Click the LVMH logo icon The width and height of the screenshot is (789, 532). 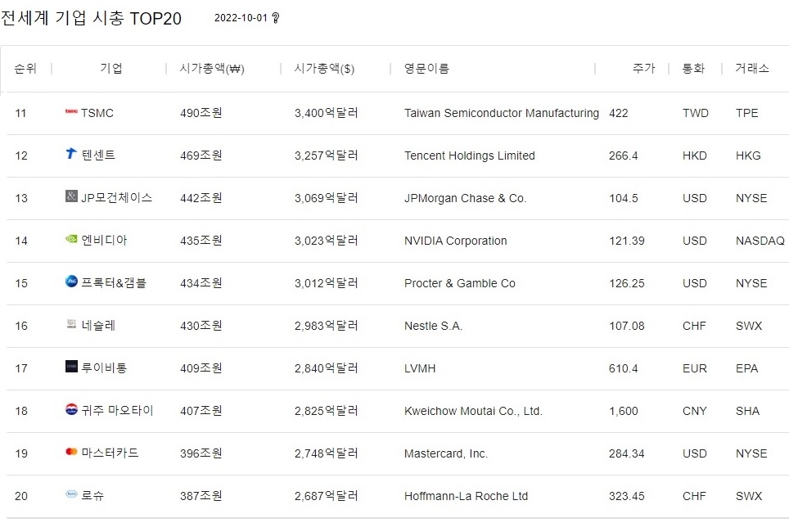(71, 367)
